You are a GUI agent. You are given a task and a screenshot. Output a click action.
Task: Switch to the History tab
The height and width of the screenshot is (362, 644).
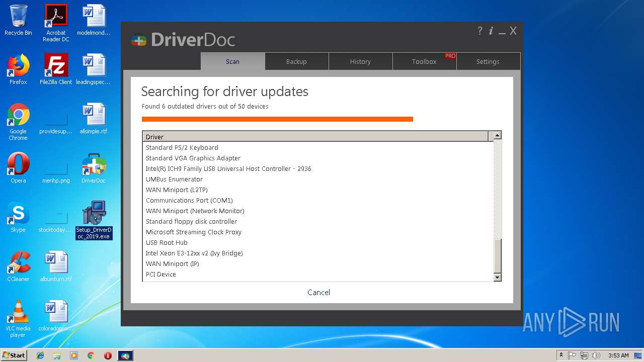coord(360,61)
